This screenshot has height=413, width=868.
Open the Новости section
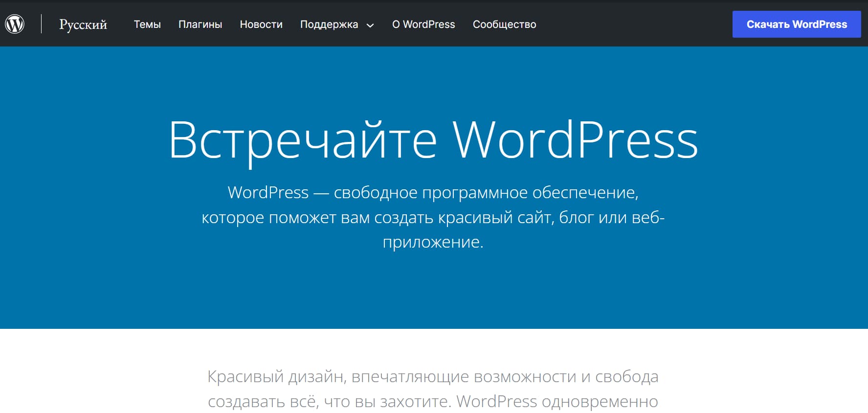click(261, 24)
